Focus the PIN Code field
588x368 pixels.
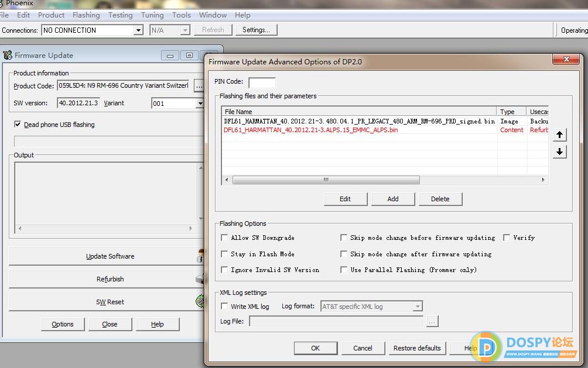point(262,82)
